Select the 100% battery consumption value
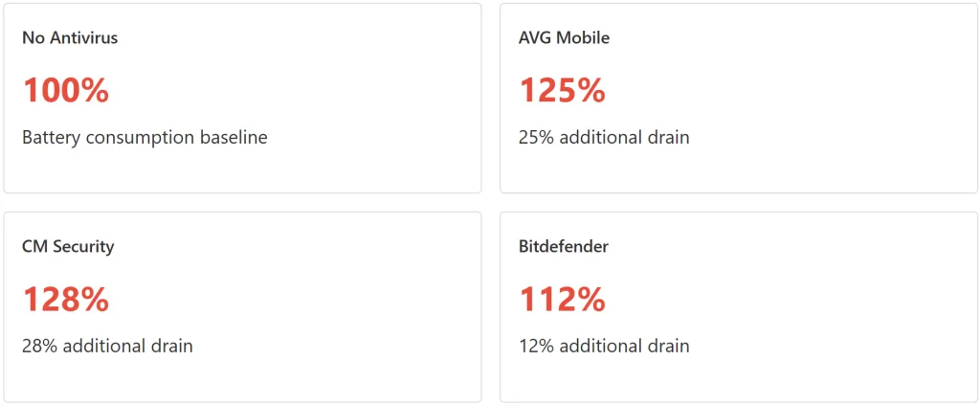The height and width of the screenshot is (406, 980). point(65,90)
